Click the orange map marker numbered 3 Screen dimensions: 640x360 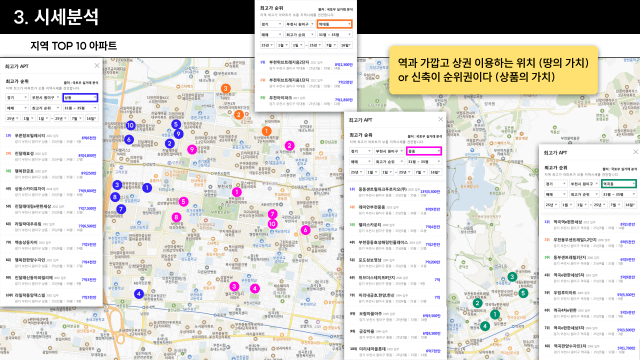pyautogui.click(x=225, y=89)
